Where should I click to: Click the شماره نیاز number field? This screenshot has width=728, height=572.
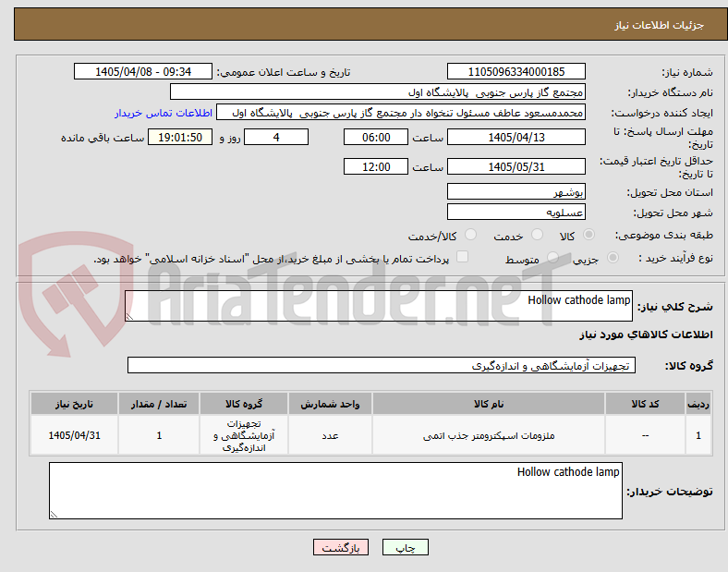click(x=516, y=72)
